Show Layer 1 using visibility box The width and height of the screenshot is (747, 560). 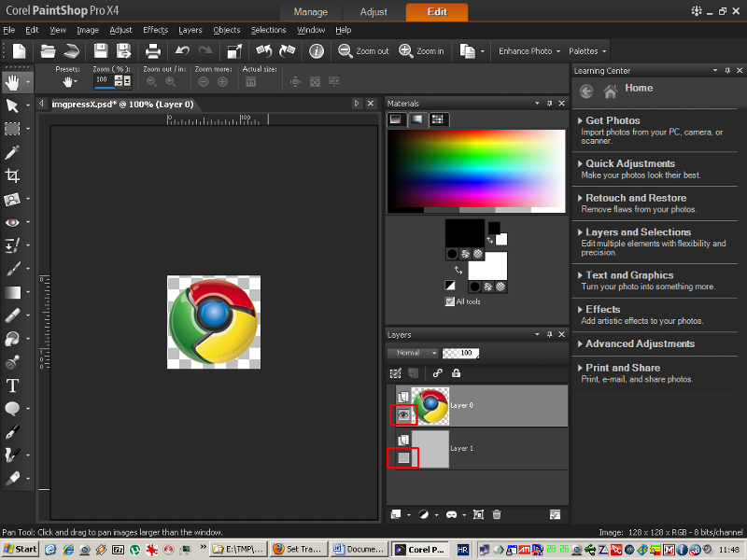click(403, 457)
